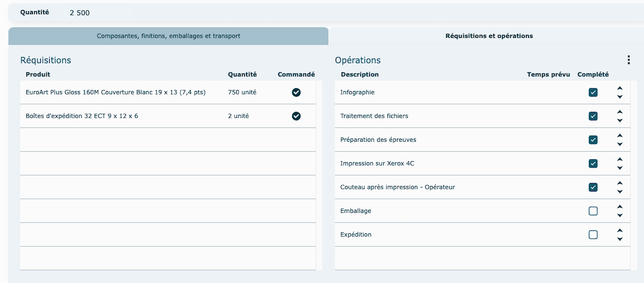This screenshot has width=644, height=283.
Task: Mark Expédition as completed
Action: point(593,235)
